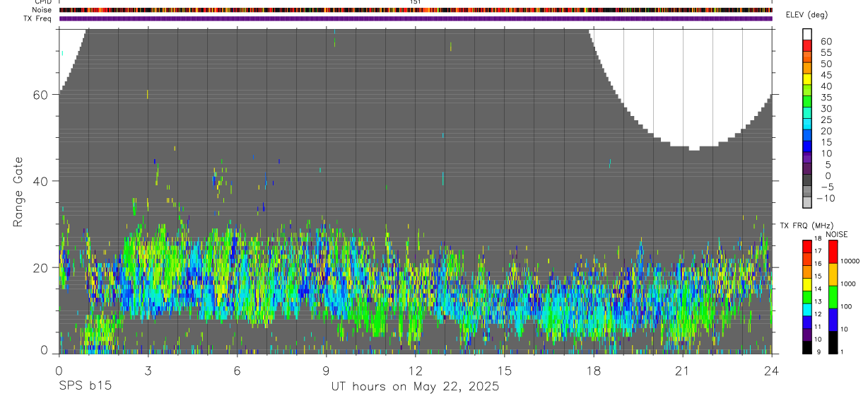Click the 21 tick label on UT axis
868x401 pixels.
tap(682, 371)
